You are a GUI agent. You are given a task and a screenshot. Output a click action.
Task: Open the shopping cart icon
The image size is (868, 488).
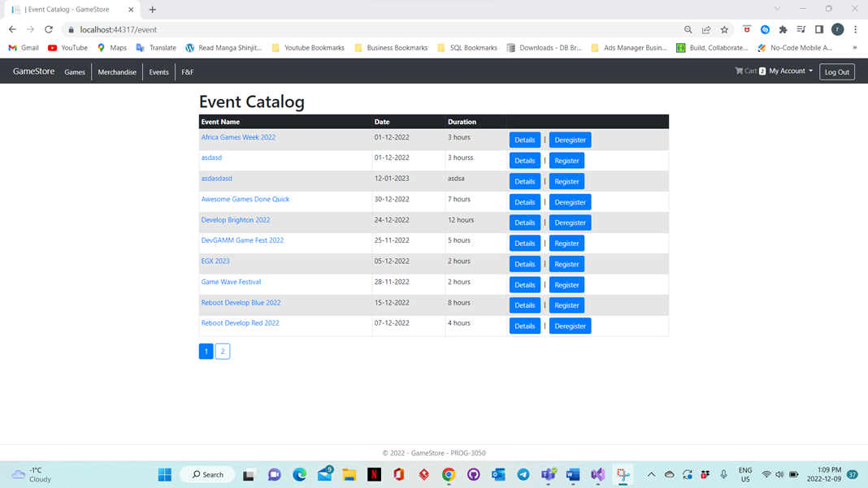(x=738, y=71)
